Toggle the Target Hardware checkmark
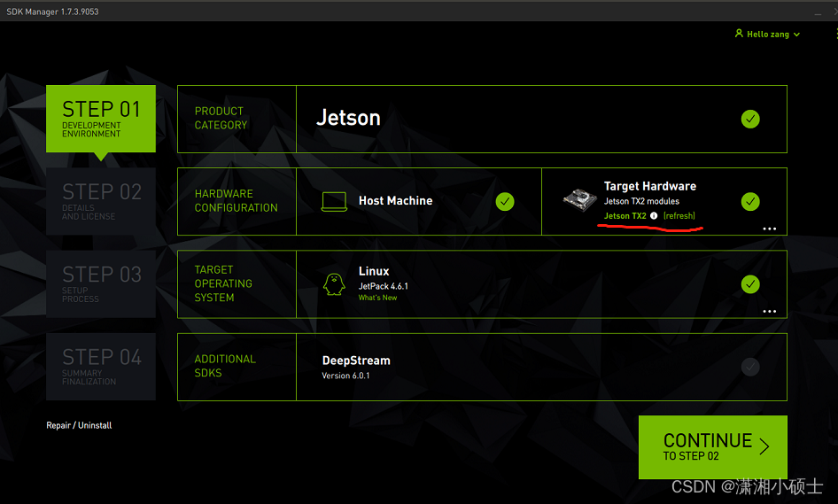Viewport: 838px width, 504px height. coord(750,201)
